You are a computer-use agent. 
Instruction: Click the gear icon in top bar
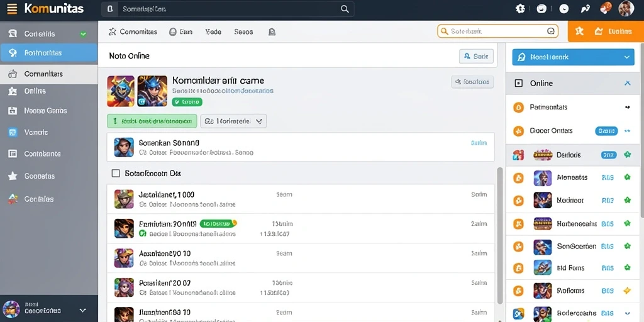(520, 9)
